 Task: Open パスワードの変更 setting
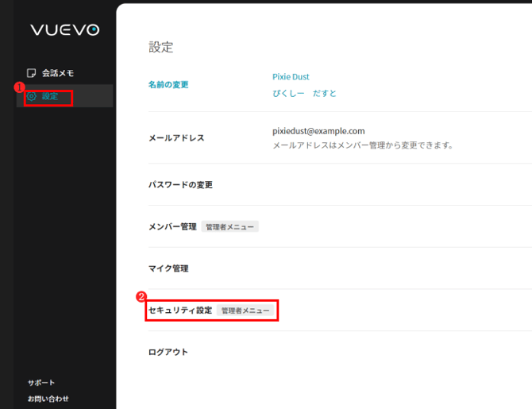click(x=180, y=185)
